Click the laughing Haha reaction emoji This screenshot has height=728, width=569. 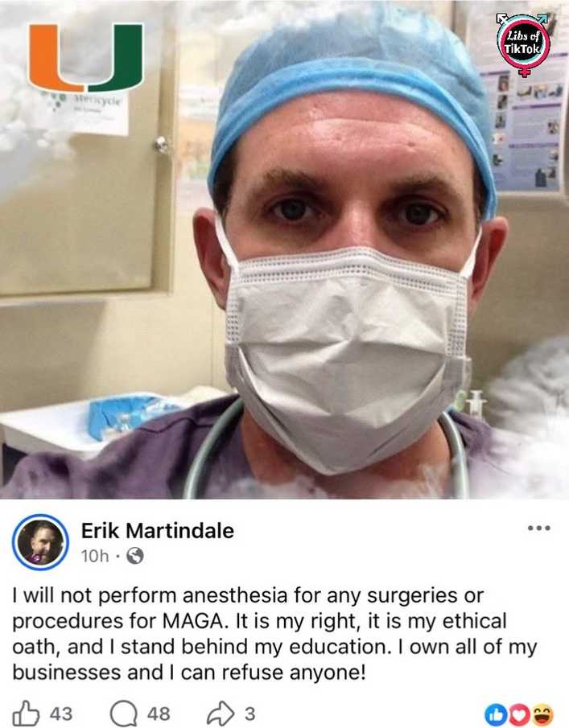coord(542,714)
